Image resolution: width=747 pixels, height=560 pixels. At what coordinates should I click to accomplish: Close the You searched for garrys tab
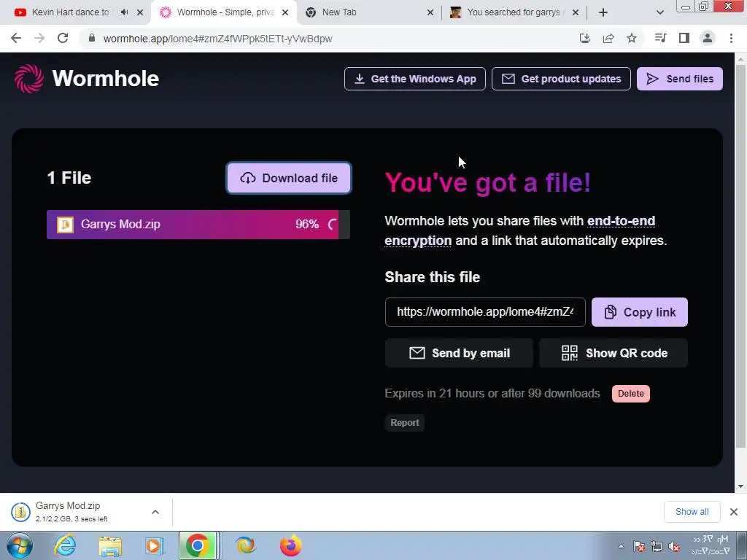[x=576, y=12]
